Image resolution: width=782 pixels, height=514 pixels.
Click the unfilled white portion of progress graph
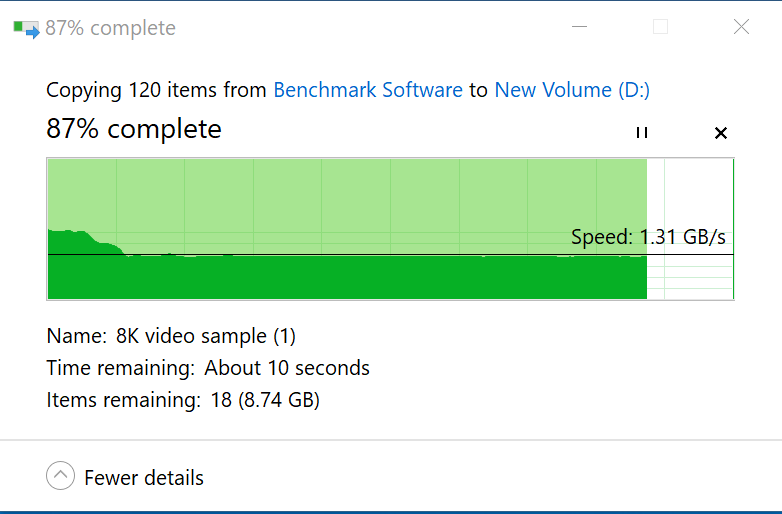coord(690,200)
